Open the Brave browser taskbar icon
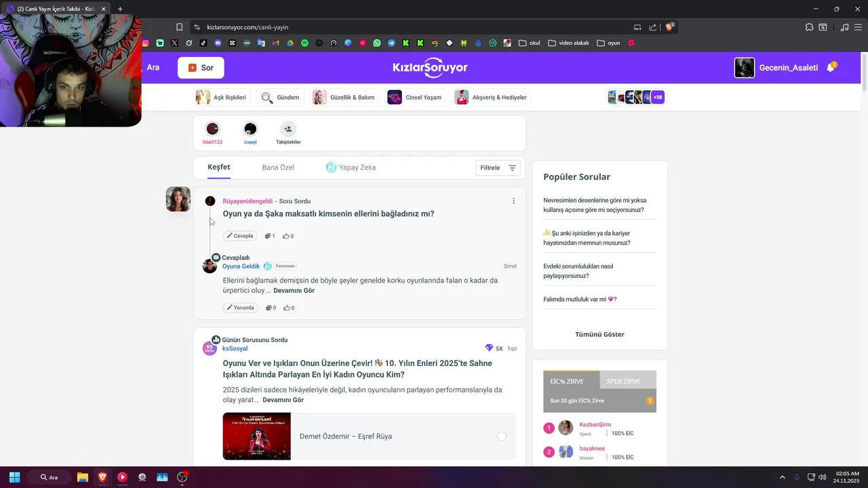The height and width of the screenshot is (488, 868). [x=102, y=477]
